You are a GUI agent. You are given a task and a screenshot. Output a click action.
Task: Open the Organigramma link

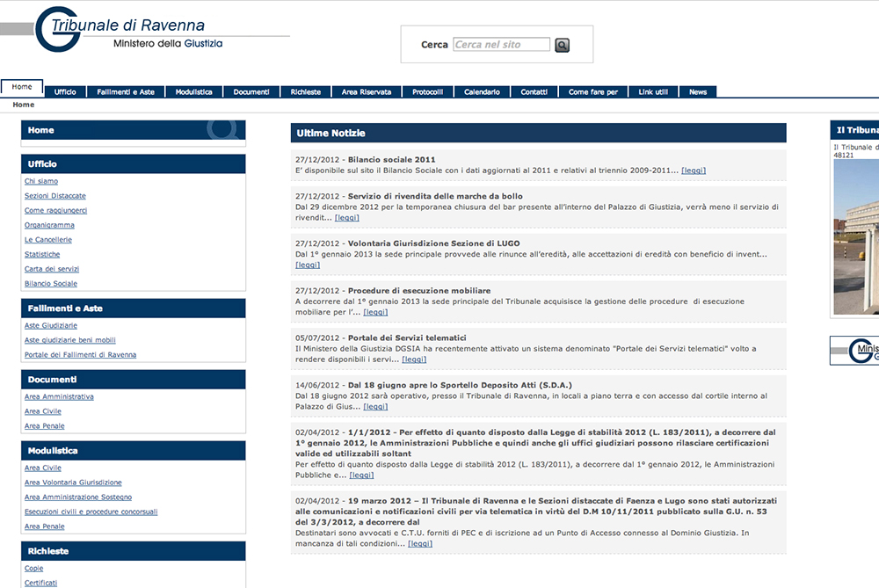click(49, 225)
